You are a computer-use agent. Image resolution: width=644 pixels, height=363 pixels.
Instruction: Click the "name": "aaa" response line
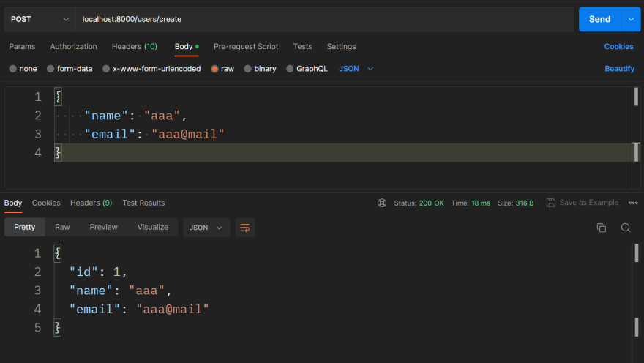120,291
